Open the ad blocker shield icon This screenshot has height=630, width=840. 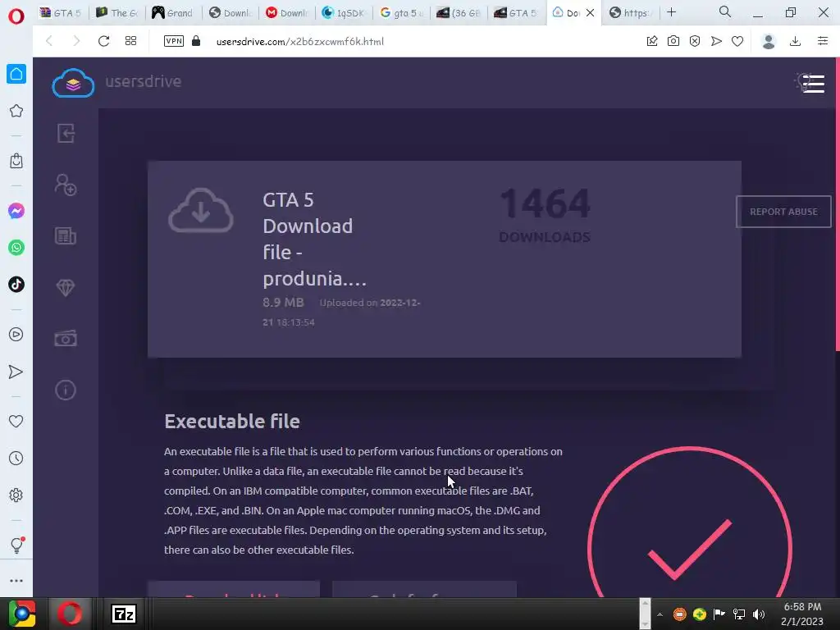[x=695, y=41]
